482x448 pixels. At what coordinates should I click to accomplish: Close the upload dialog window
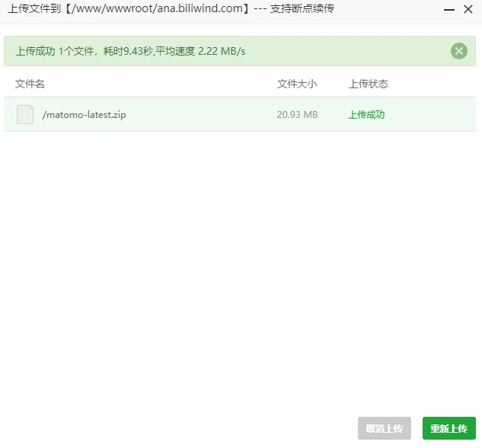(x=468, y=9)
